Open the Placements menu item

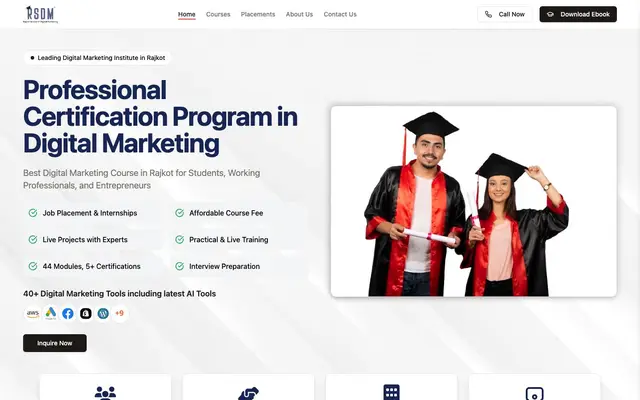(x=258, y=14)
